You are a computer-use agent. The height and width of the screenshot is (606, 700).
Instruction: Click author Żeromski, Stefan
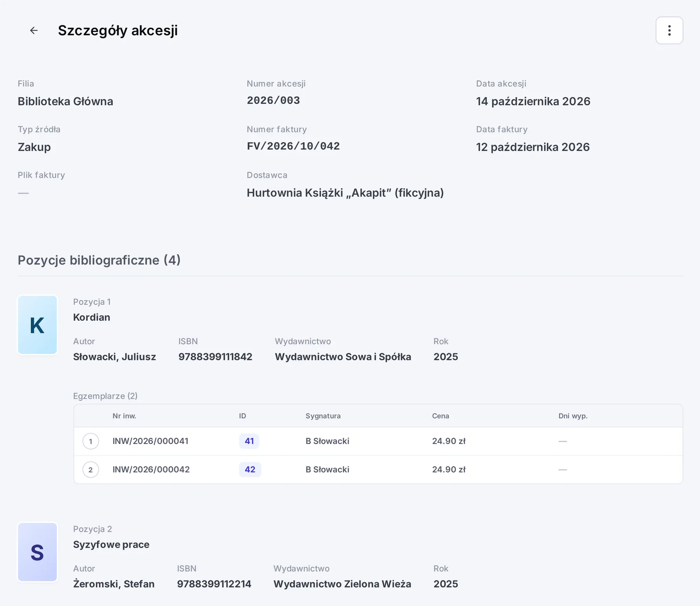(114, 584)
